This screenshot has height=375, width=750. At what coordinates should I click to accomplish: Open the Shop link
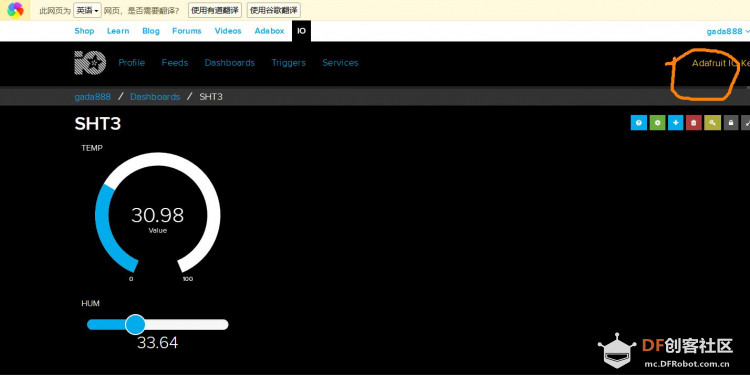click(x=84, y=31)
